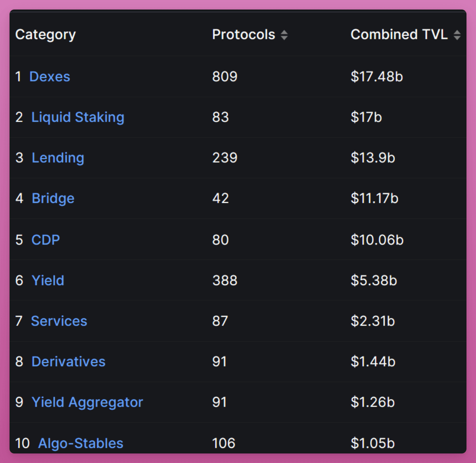The height and width of the screenshot is (463, 476).
Task: View the Derivatives category
Action: point(68,361)
